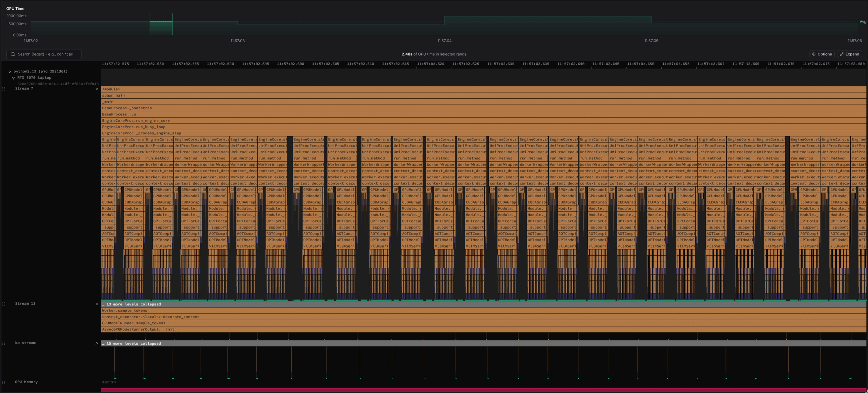Image resolution: width=868 pixels, height=393 pixels.
Task: Click the 1000.00ms axis label
Action: click(17, 16)
